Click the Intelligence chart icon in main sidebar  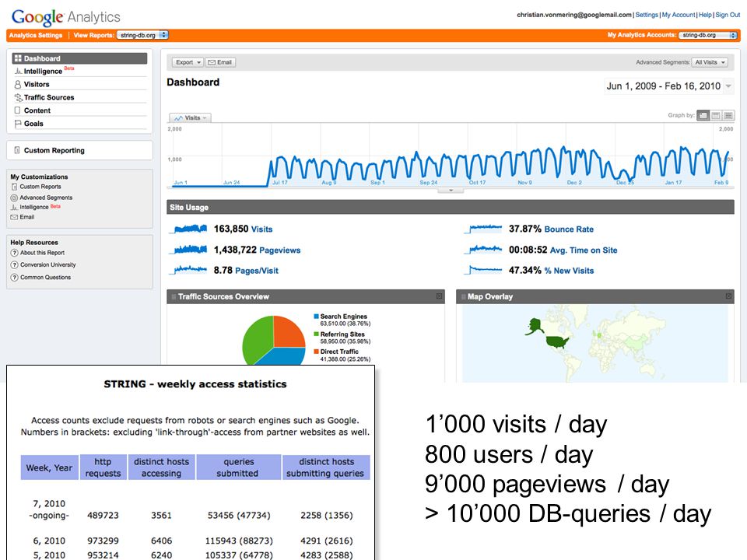pyautogui.click(x=18, y=71)
